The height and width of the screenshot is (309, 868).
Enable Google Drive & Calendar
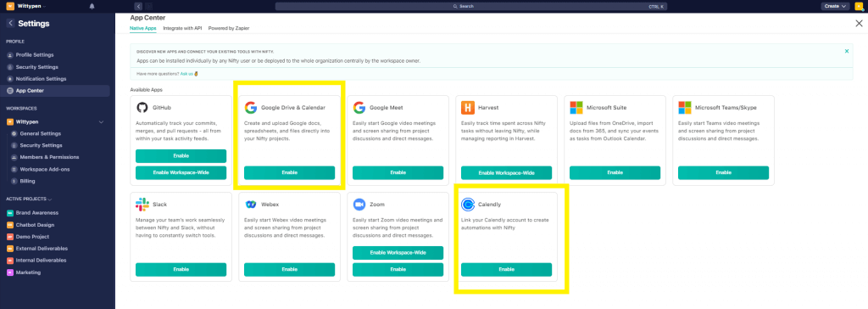click(290, 173)
